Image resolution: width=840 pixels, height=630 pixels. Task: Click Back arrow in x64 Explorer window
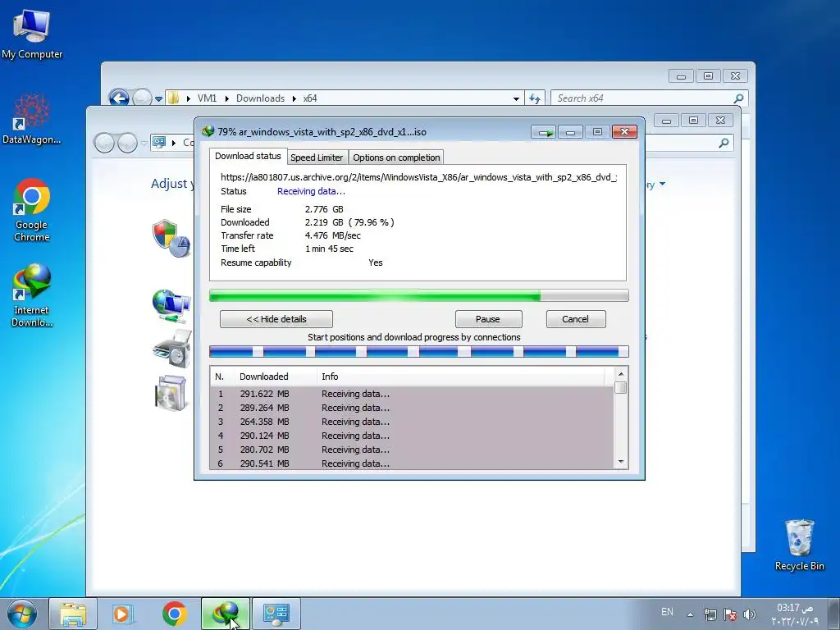pos(118,98)
